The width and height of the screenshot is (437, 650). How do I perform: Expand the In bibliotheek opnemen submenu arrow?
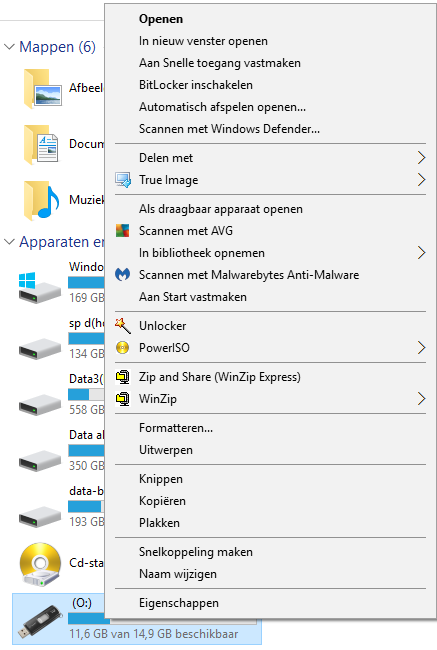[x=421, y=252]
